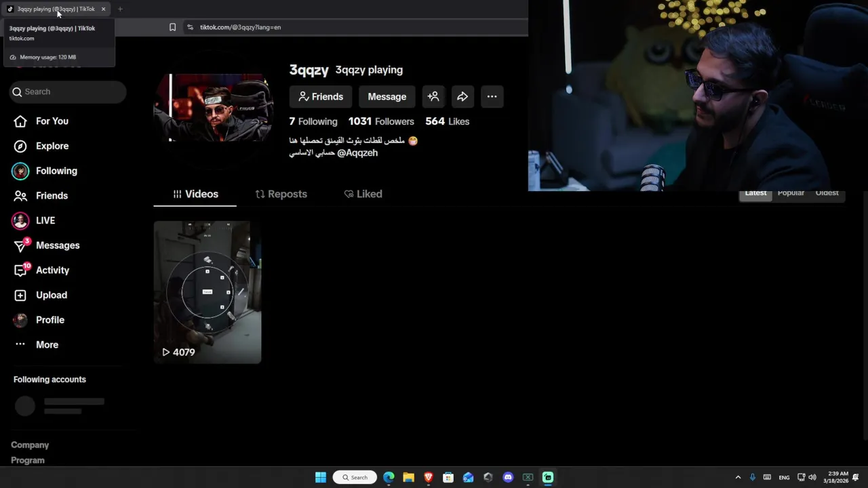Image resolution: width=868 pixels, height=488 pixels.
Task: Open Discord from taskbar
Action: click(508, 477)
